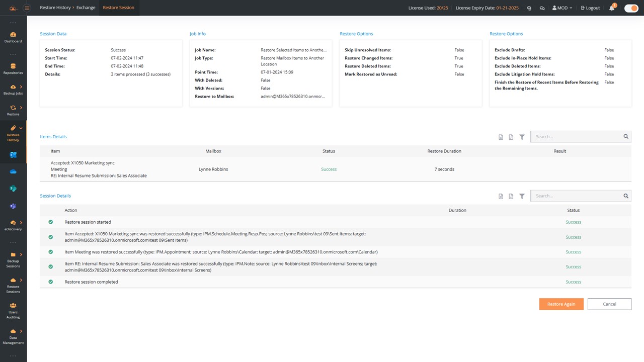This screenshot has width=644, height=362.
Task: Click Restore to Mailbox admin address value
Action: tap(293, 97)
